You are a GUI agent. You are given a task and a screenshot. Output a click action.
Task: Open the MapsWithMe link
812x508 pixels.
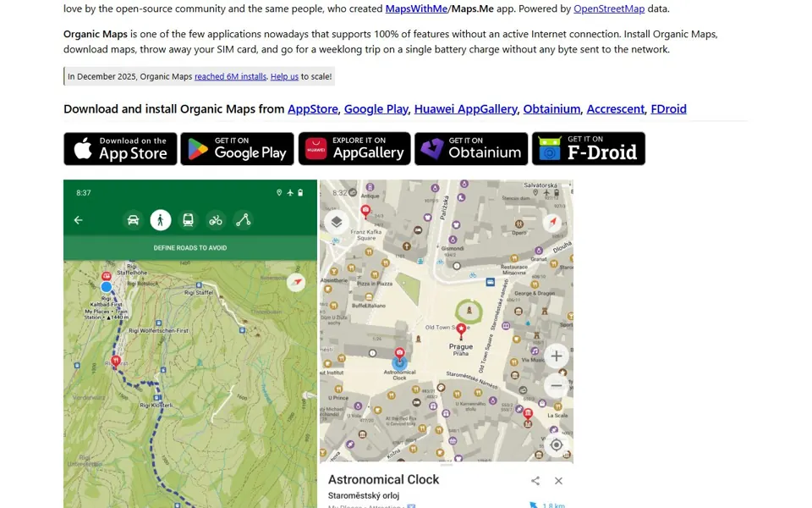coord(416,8)
